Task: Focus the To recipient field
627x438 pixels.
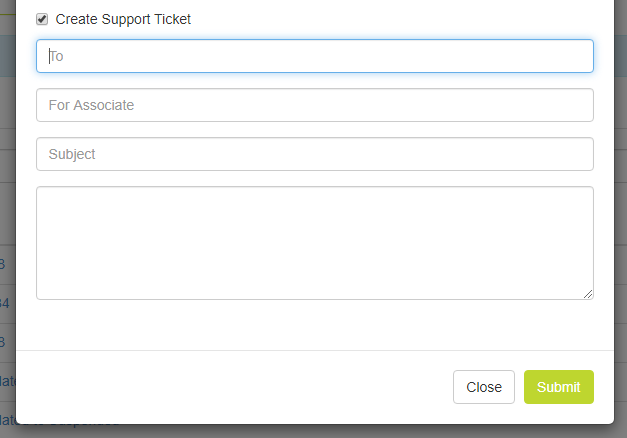Action: click(x=315, y=56)
